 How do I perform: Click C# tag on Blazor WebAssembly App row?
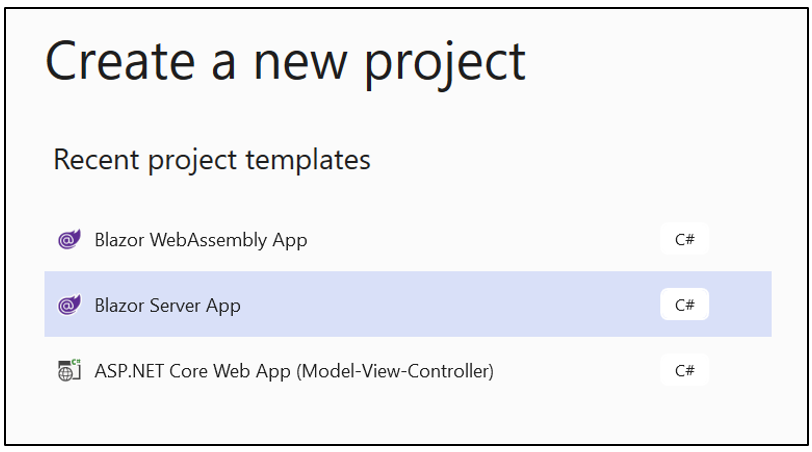pos(684,240)
